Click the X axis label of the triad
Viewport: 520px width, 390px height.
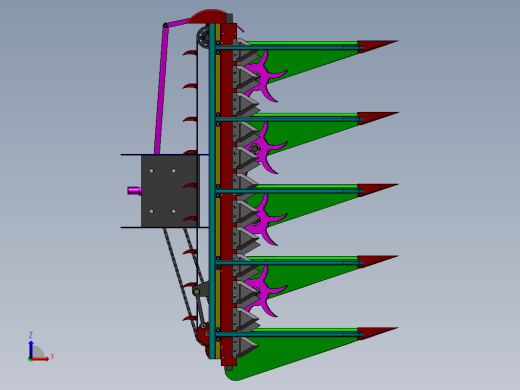pyautogui.click(x=52, y=357)
